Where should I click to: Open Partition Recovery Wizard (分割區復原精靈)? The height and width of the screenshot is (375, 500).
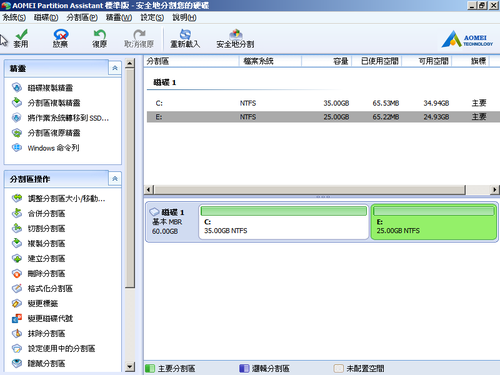coord(54,133)
